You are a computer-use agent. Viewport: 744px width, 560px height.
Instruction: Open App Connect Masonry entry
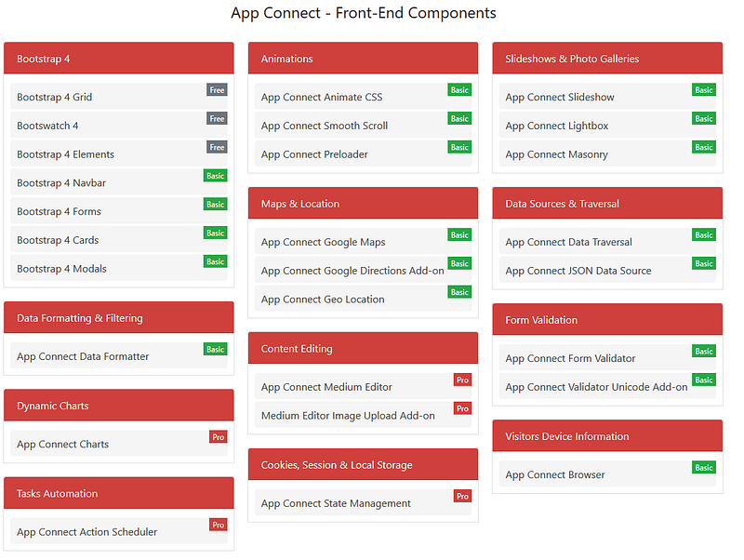pos(607,153)
